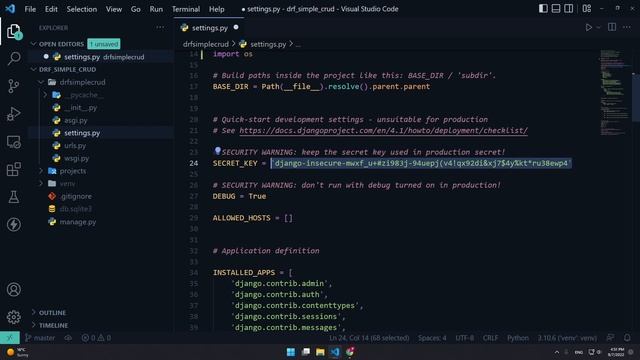Collapse the DRF_SIMPLE_CRUD folder section
Viewport: 640px width, 360px height.
click(67, 69)
